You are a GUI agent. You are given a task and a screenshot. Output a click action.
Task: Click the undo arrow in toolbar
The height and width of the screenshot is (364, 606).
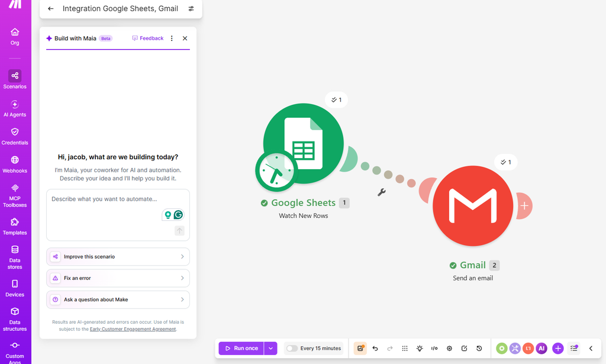375,348
